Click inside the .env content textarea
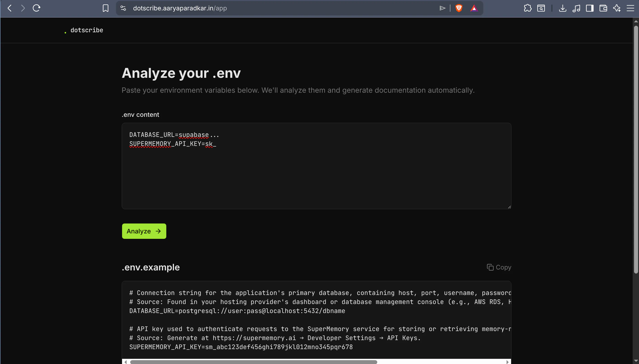 (316, 166)
